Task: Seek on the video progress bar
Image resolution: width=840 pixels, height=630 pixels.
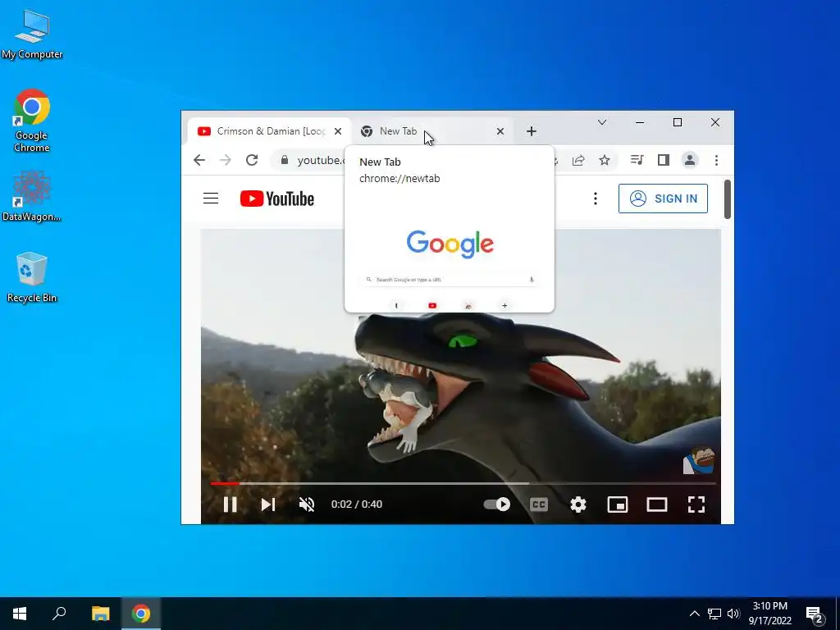Action: 463,483
